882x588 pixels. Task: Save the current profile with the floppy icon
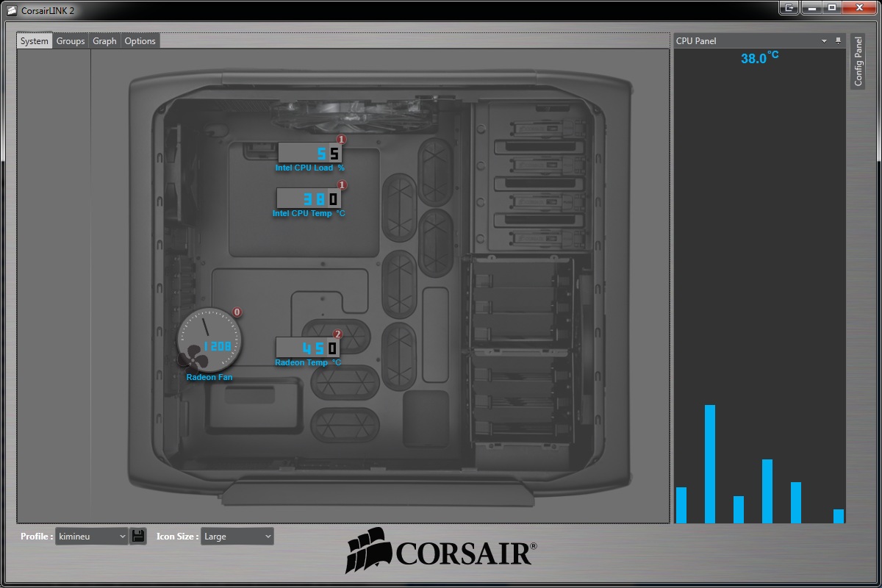pyautogui.click(x=137, y=536)
